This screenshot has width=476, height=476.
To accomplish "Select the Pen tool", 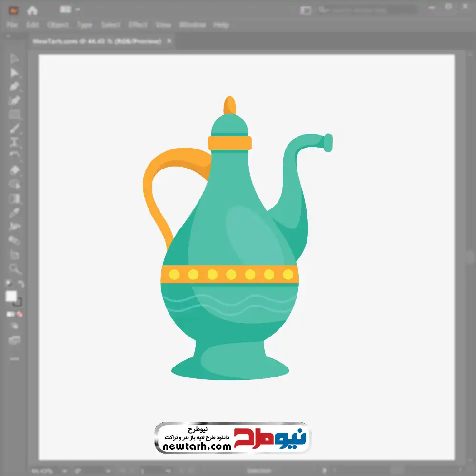I will click(15, 87).
